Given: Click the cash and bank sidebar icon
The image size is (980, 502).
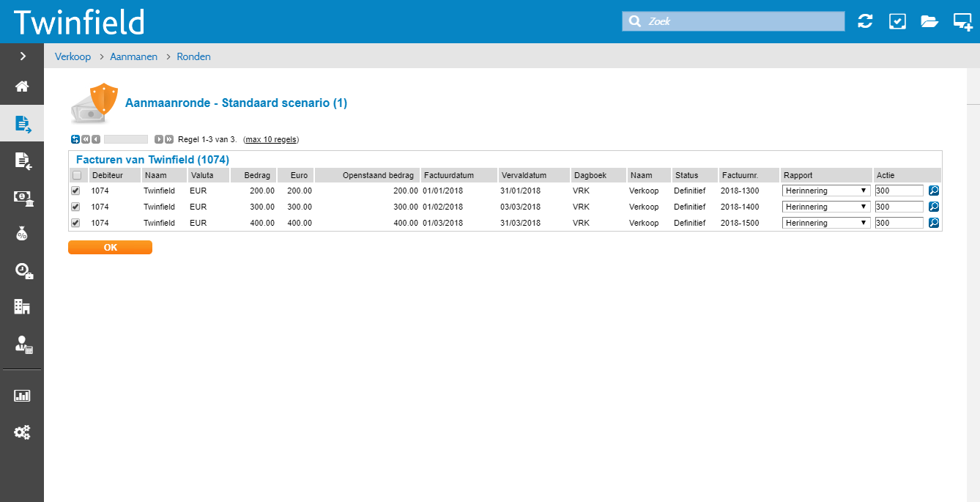Looking at the screenshot, I should coord(22,197).
